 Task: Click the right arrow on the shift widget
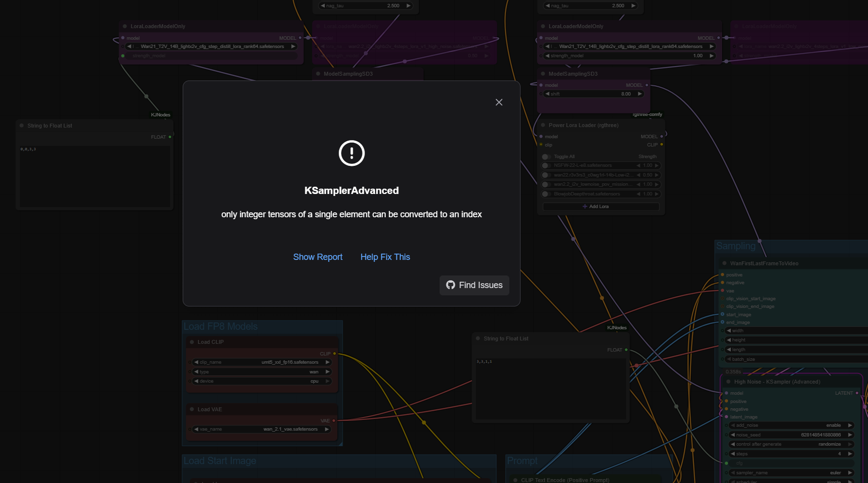(640, 94)
